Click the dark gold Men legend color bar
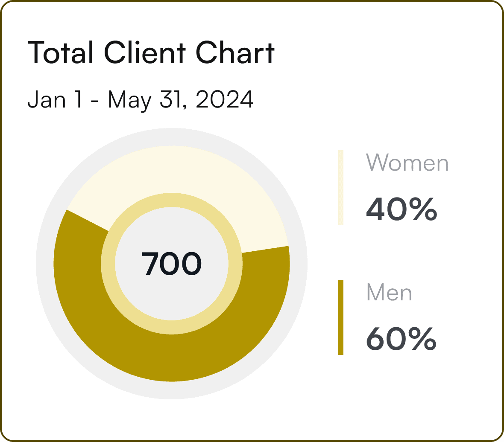 tap(341, 317)
